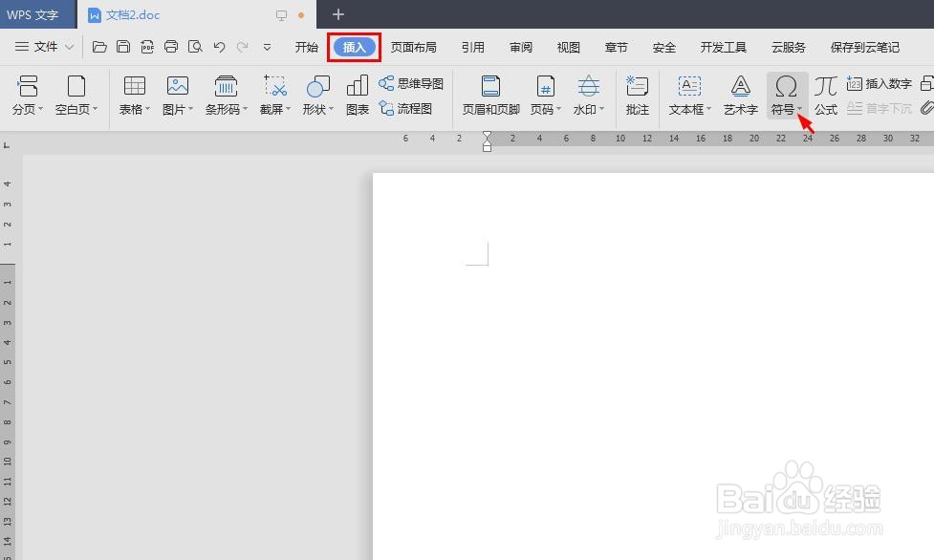Expand the 符号 dropdown arrow

click(x=799, y=109)
